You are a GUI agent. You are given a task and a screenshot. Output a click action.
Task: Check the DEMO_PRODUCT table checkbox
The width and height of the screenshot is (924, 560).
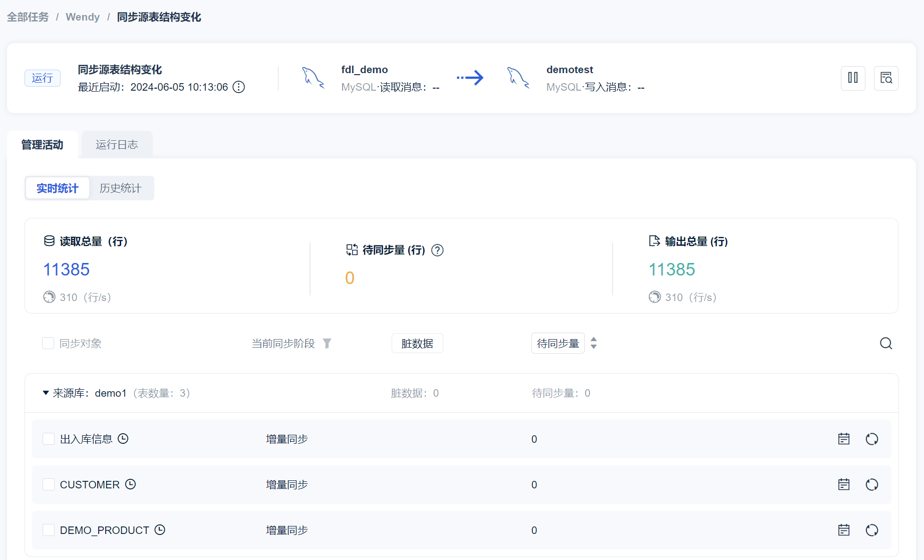point(49,530)
